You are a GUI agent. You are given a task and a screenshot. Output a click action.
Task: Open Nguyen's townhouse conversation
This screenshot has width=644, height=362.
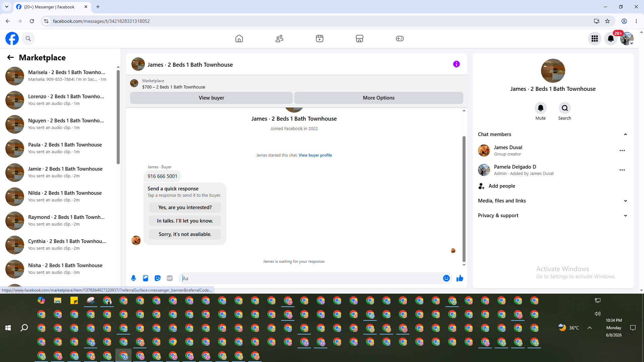(59, 124)
